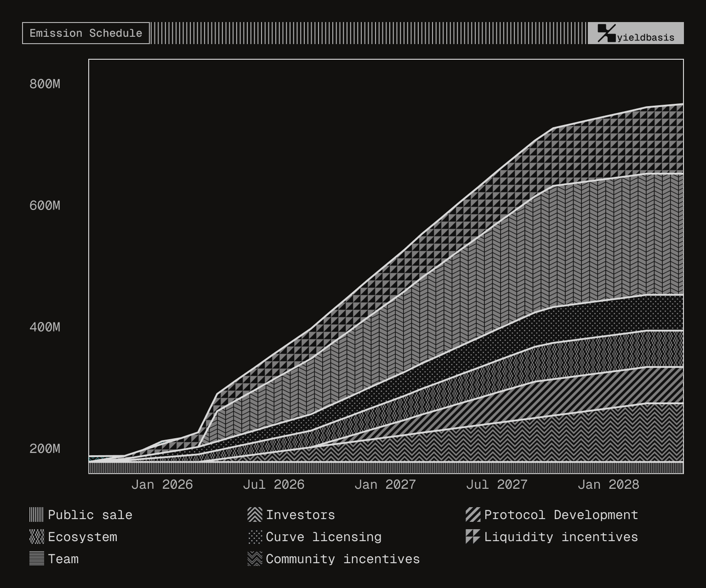This screenshot has height=588, width=706.
Task: Select the Jan 2027 x-axis label
Action: point(385,485)
